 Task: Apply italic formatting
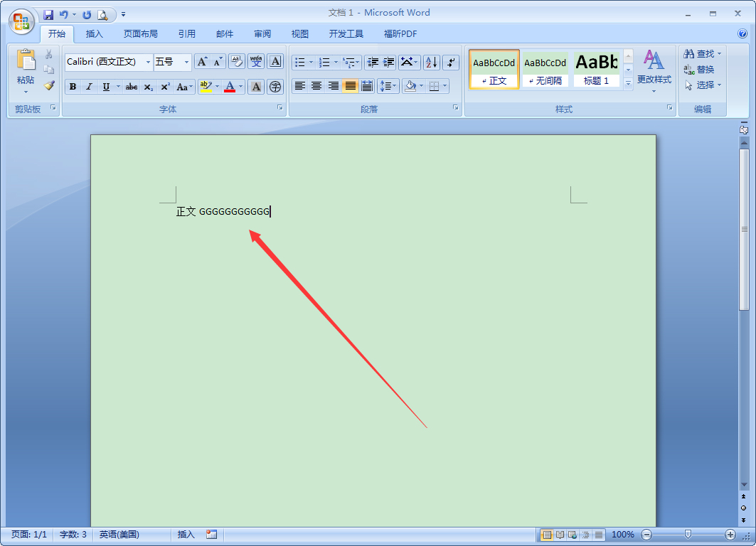pos(89,86)
